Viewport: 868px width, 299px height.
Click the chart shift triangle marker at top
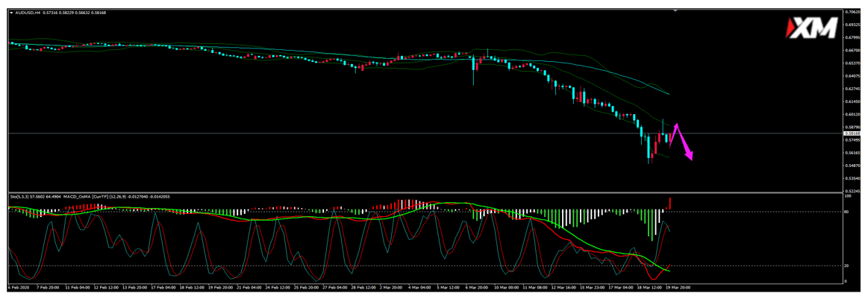(675, 11)
